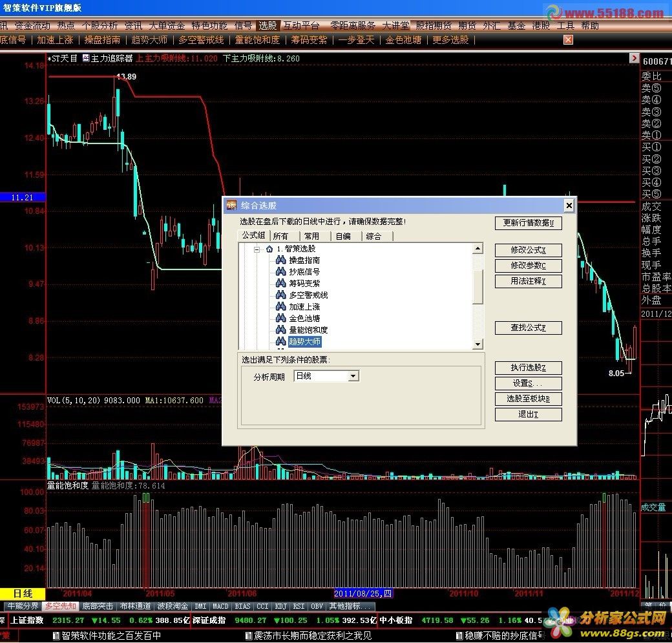This screenshot has height=643, width=672.
Task: Click the 退出 button in dialog
Action: 528,414
